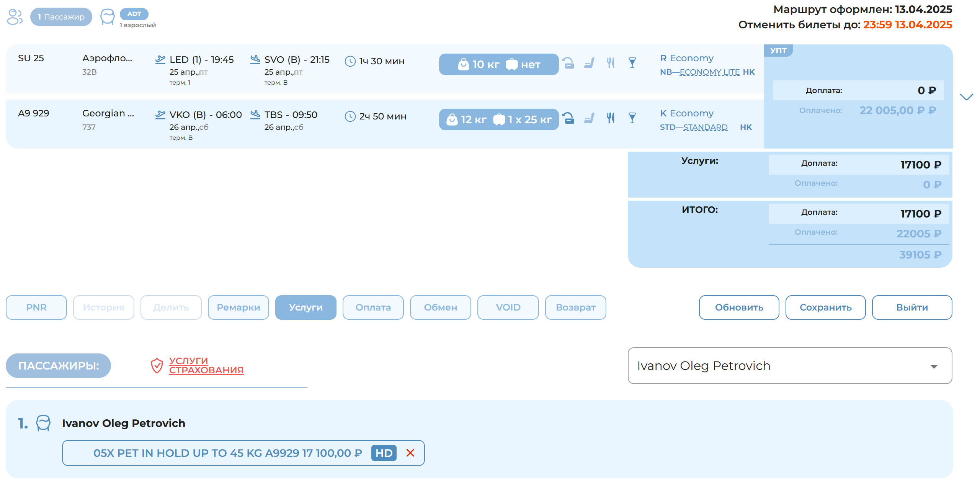Open the Возврат tab
Image resolution: width=980 pixels, height=484 pixels.
[575, 307]
